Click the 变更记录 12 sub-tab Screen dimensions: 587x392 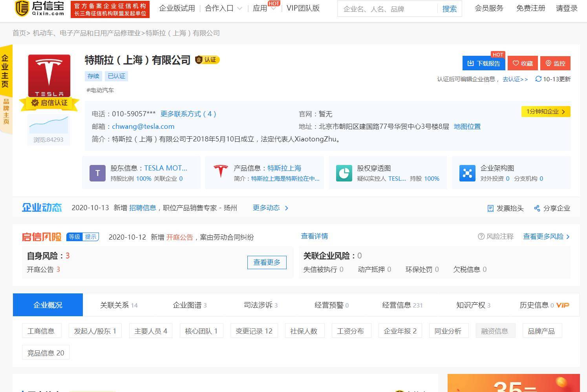[254, 331]
